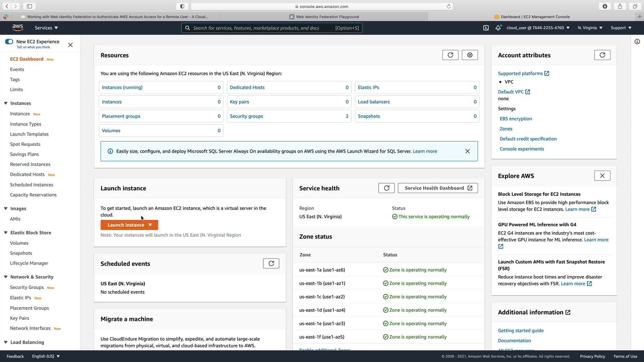This screenshot has height=362, width=644.
Task: Toggle the New EC2 Experience switch
Action: point(9,42)
